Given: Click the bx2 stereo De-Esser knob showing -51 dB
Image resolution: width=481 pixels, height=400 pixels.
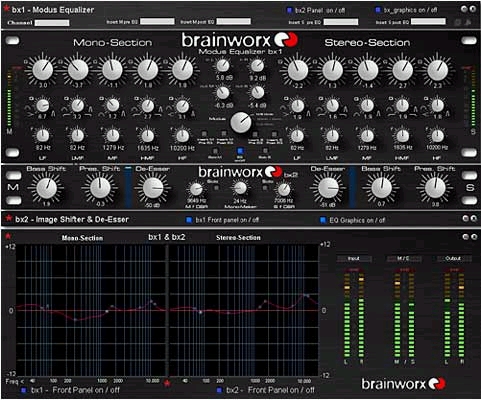Looking at the screenshot, I should click(328, 188).
